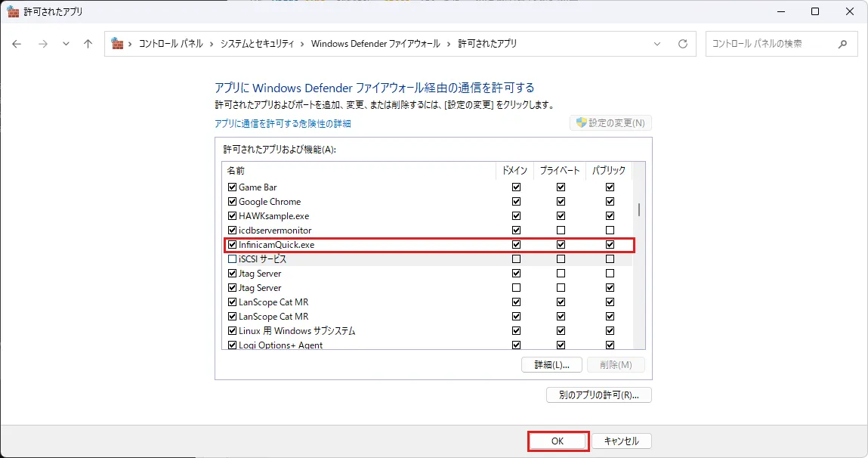This screenshot has height=458, width=868.
Task: Click 別のアプリの許可(R)... button
Action: [x=599, y=395]
